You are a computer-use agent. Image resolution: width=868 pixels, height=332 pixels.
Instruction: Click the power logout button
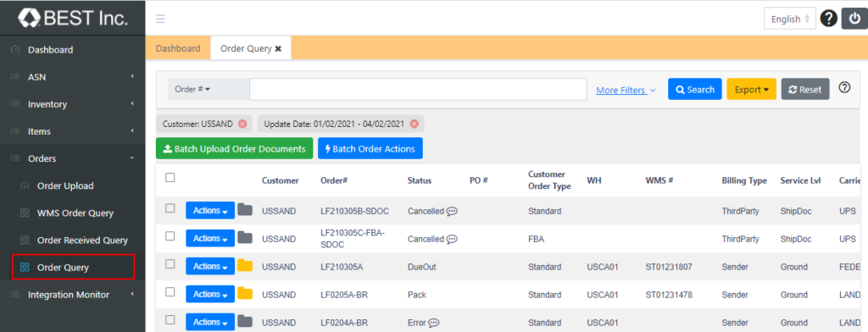pos(854,19)
